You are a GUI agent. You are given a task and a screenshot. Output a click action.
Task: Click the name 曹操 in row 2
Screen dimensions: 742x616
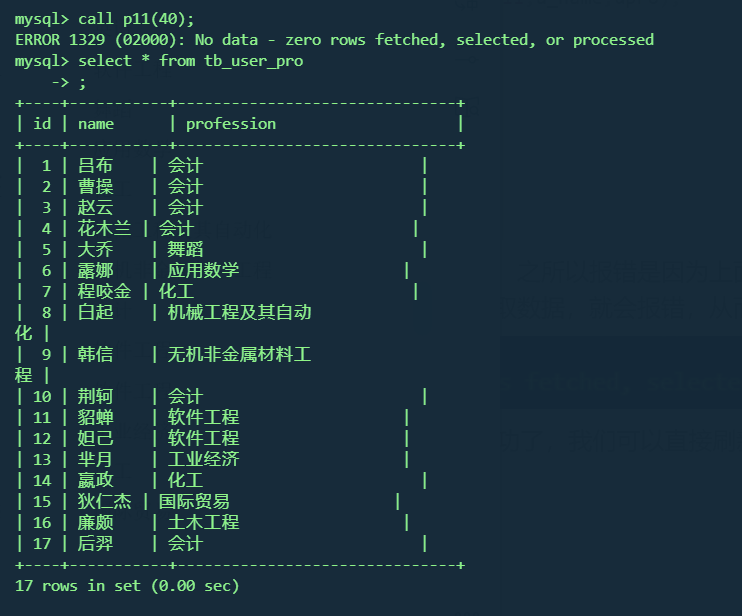pos(96,187)
